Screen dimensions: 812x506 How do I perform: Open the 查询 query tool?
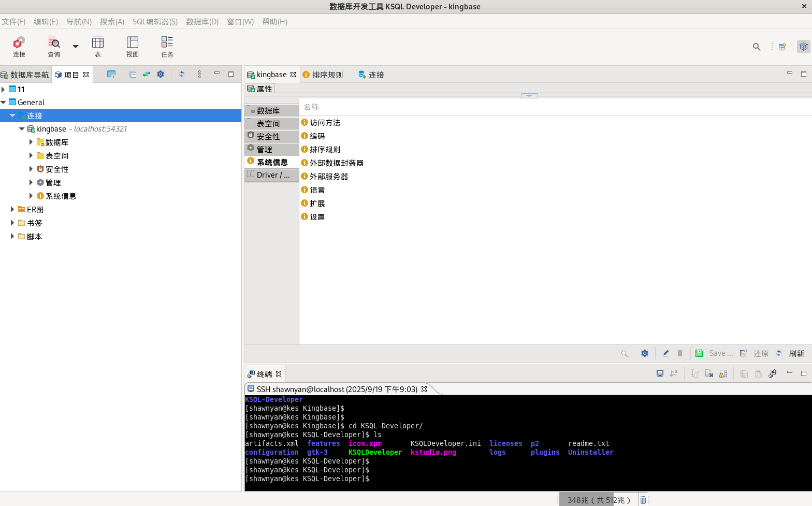[54, 46]
